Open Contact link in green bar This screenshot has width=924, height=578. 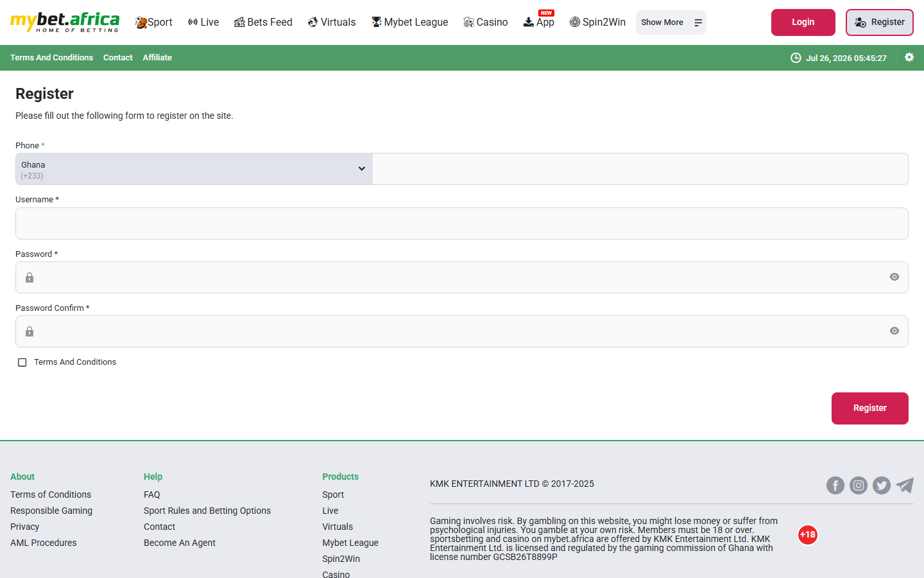(118, 58)
